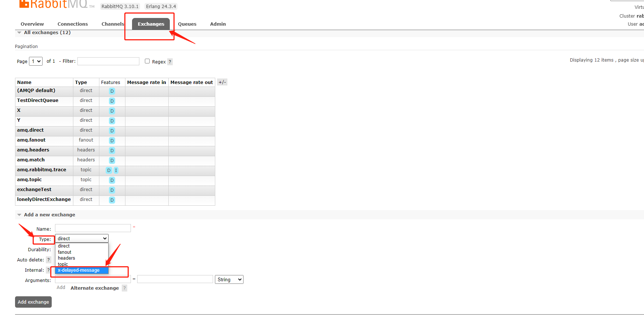Select x-delayed-message exchange type
The height and width of the screenshot is (315, 644).
82,270
